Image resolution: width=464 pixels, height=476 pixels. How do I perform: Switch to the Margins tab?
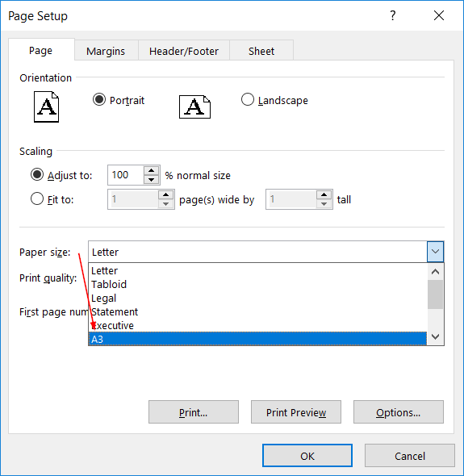pyautogui.click(x=106, y=51)
